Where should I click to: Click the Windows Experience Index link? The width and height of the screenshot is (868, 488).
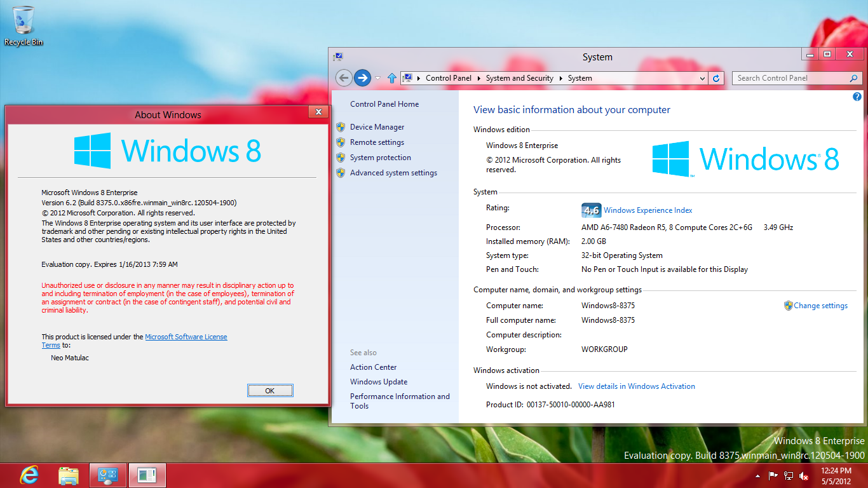pyautogui.click(x=648, y=210)
